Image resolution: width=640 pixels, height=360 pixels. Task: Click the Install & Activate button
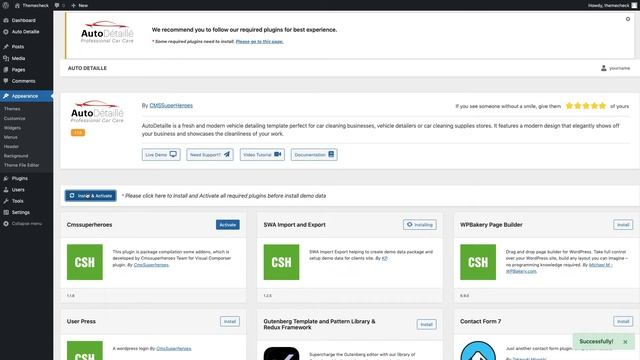[91, 196]
